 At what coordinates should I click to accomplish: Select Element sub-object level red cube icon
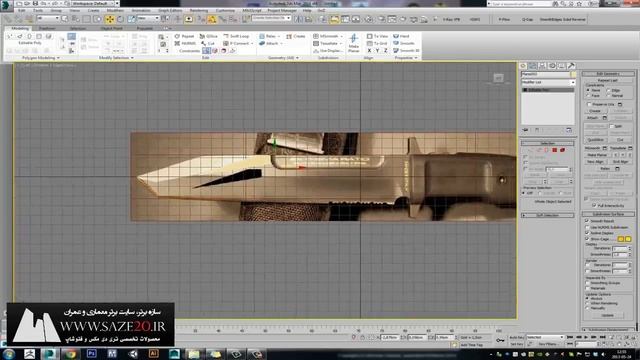(563, 150)
